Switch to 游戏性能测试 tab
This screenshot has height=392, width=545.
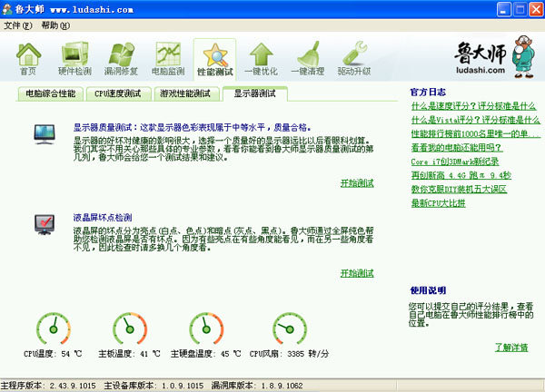(x=185, y=93)
